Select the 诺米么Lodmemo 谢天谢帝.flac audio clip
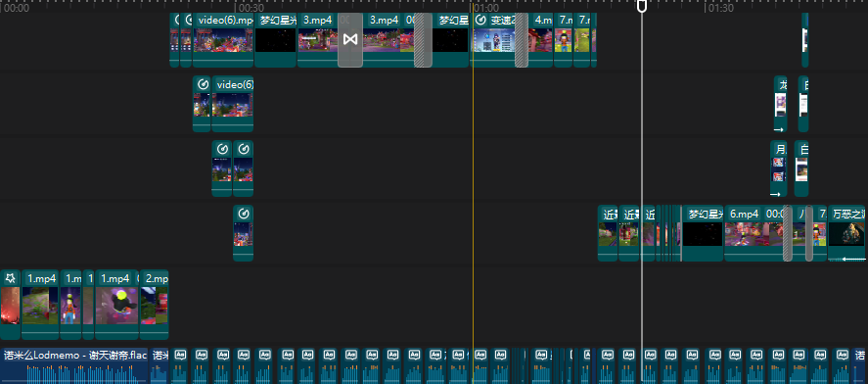 (x=74, y=365)
